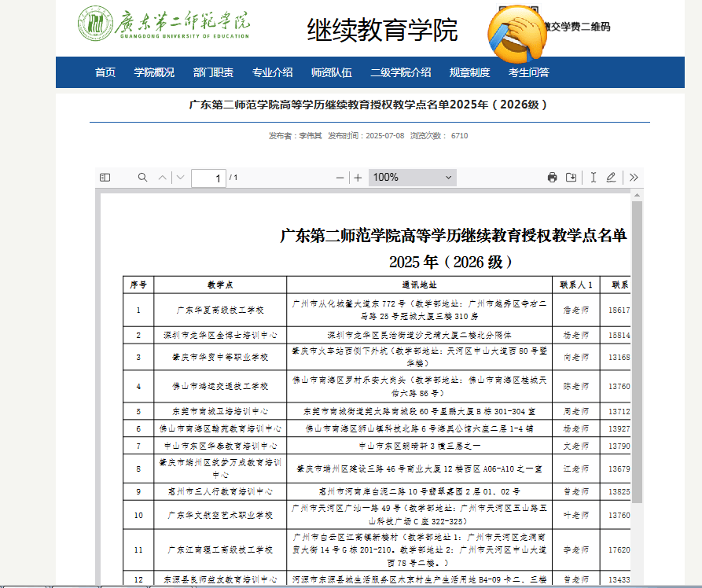Click the PDF vertical scrollbar thumb
The image size is (702, 588).
[637, 351]
